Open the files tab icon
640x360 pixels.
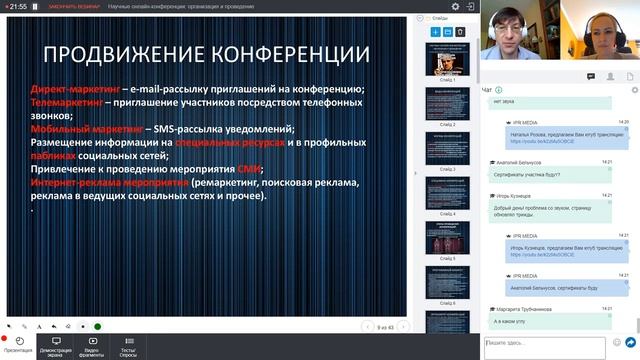[630, 77]
